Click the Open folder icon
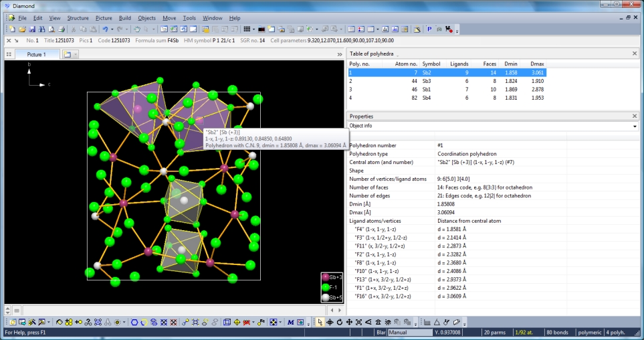Image resolution: width=644 pixels, height=340 pixels. (22, 29)
